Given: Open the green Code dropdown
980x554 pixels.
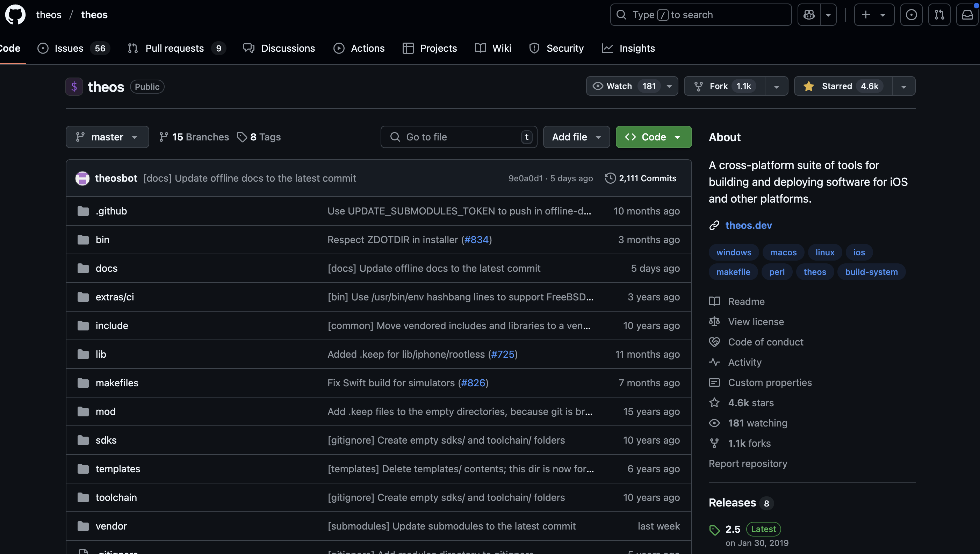Looking at the screenshot, I should (x=653, y=137).
